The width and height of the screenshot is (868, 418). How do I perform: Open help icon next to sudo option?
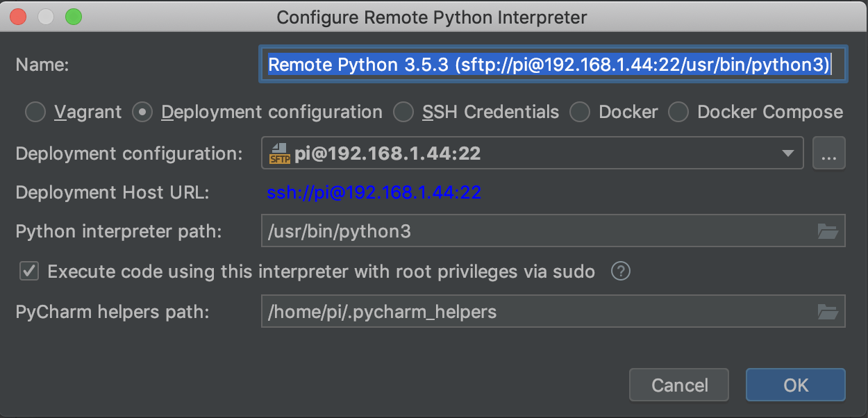(620, 271)
